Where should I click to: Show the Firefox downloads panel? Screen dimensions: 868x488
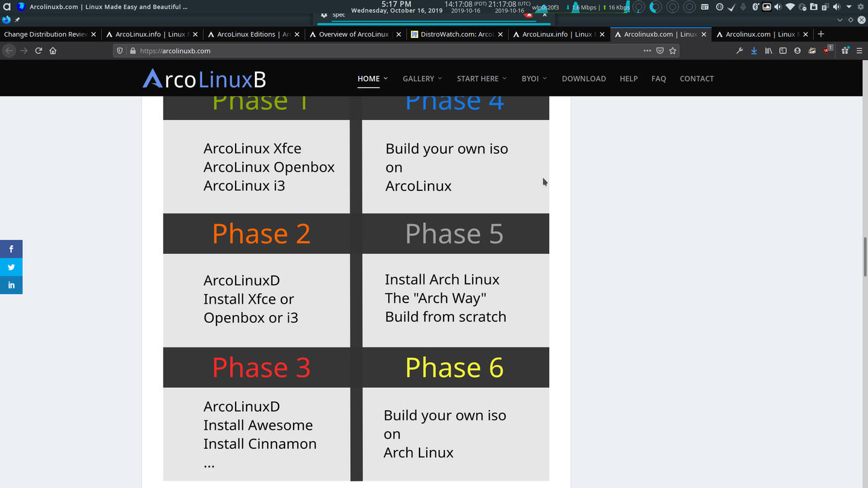pyautogui.click(x=754, y=51)
